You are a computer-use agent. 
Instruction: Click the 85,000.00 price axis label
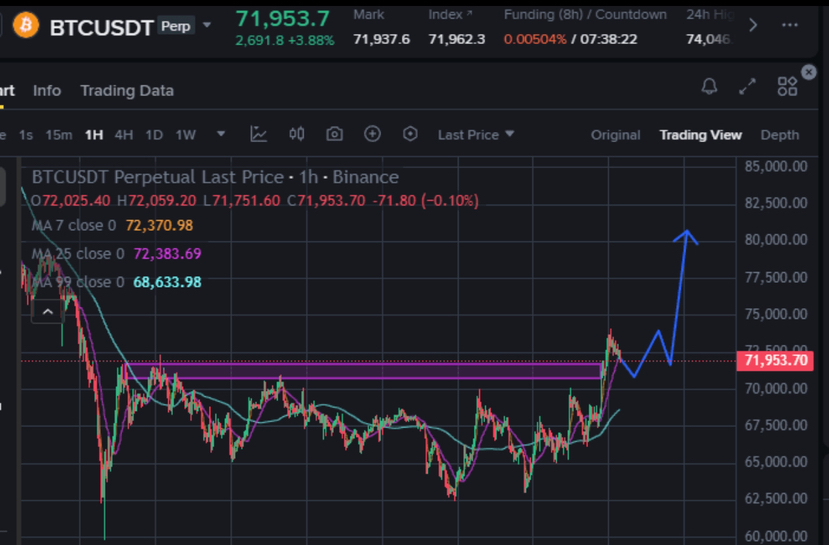(x=776, y=167)
